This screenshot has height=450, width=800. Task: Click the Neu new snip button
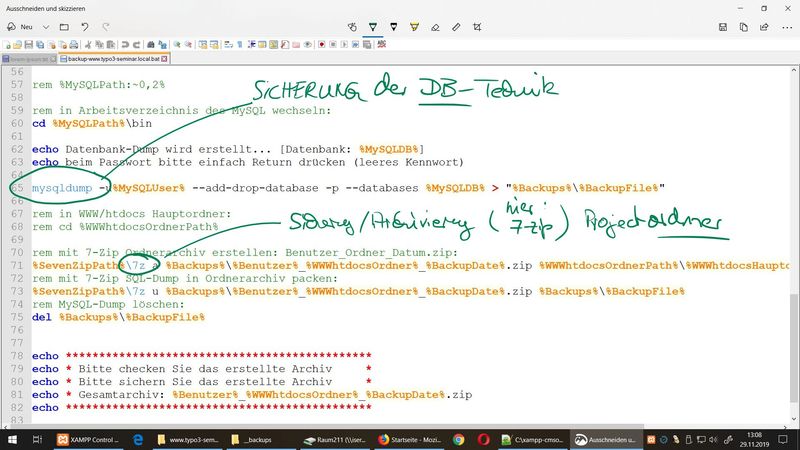(x=23, y=27)
